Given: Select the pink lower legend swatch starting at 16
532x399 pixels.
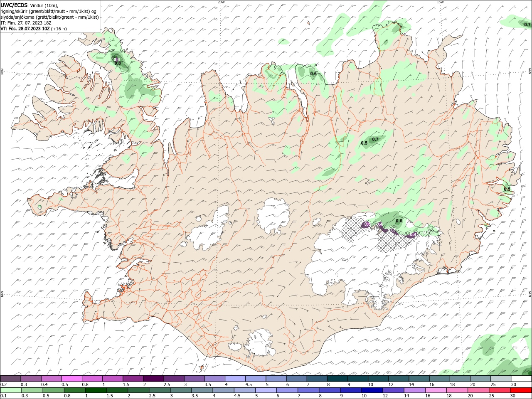Looking at the screenshot, I should click(436, 390).
